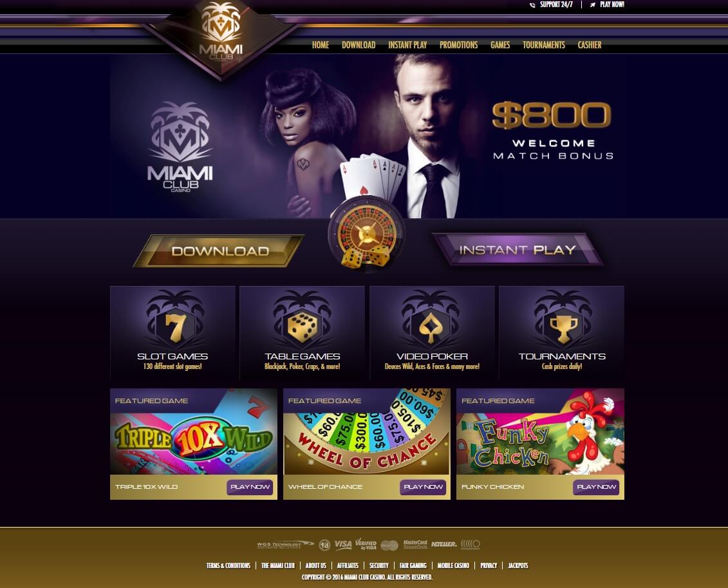Viewport: 728px width, 588px height.
Task: Click the Video Poker spade icon
Action: [x=431, y=328]
